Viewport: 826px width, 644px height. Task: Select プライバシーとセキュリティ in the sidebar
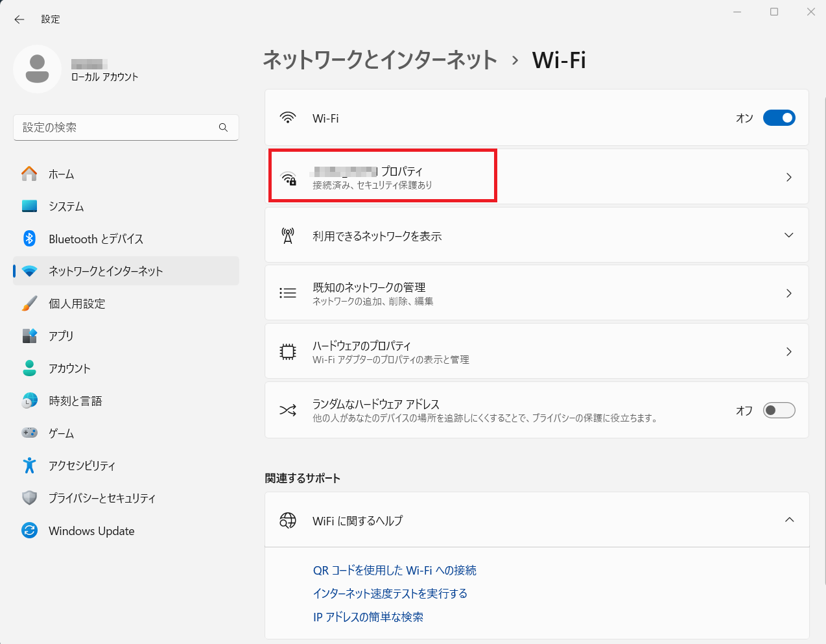click(126, 498)
